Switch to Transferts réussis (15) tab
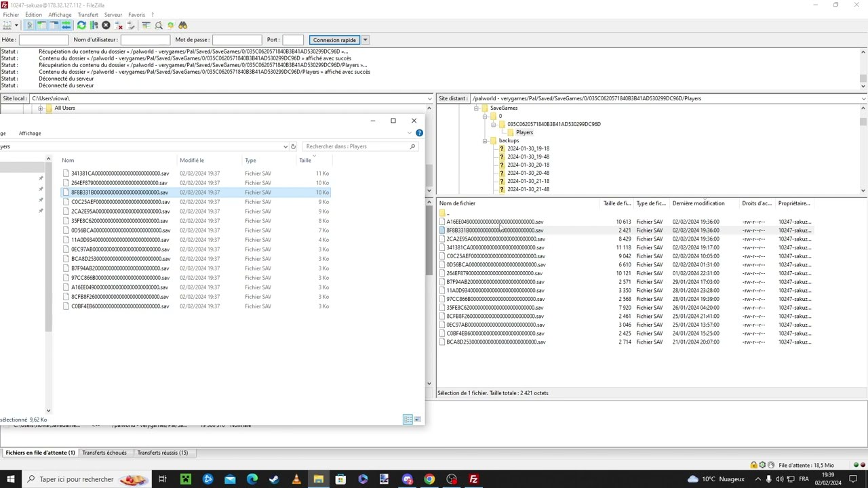Image resolution: width=868 pixels, height=488 pixels. (163, 453)
